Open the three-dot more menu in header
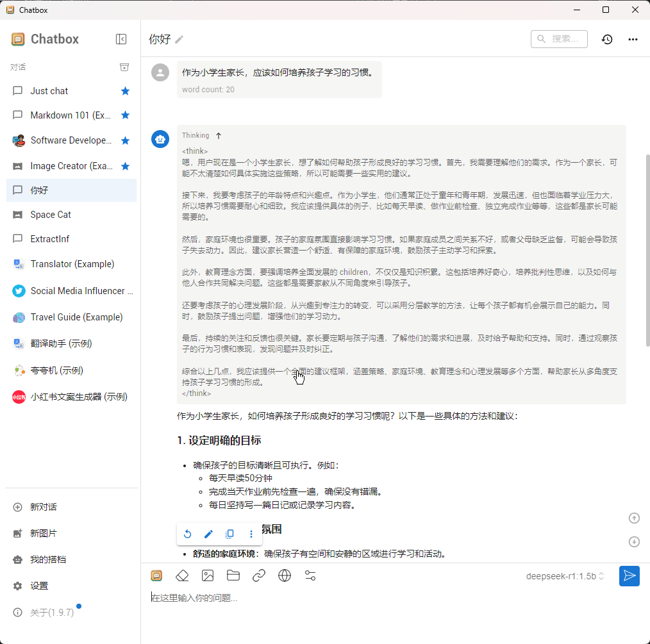Viewport: 650px width, 644px height. 633,39
